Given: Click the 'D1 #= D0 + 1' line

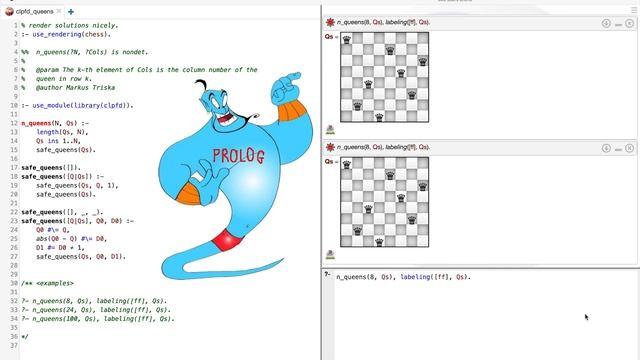Looking at the screenshot, I should pos(60,248).
